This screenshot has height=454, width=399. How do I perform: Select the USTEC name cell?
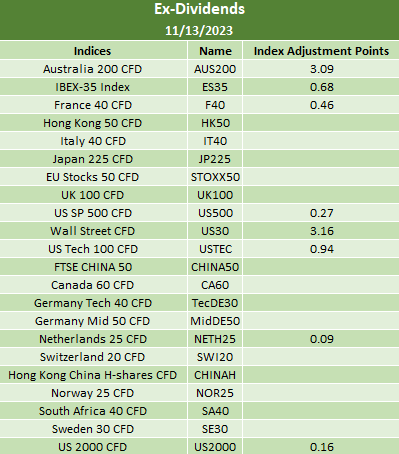(x=215, y=249)
